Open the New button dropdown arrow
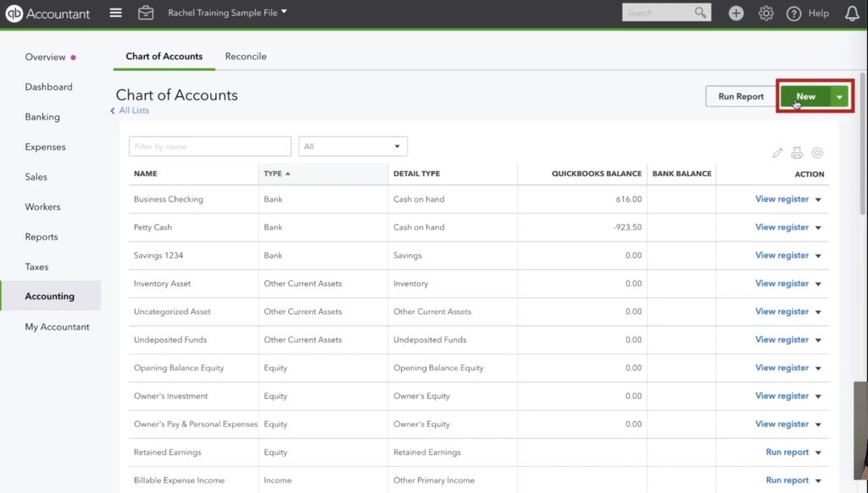Viewport: 868px width, 493px height. (839, 97)
